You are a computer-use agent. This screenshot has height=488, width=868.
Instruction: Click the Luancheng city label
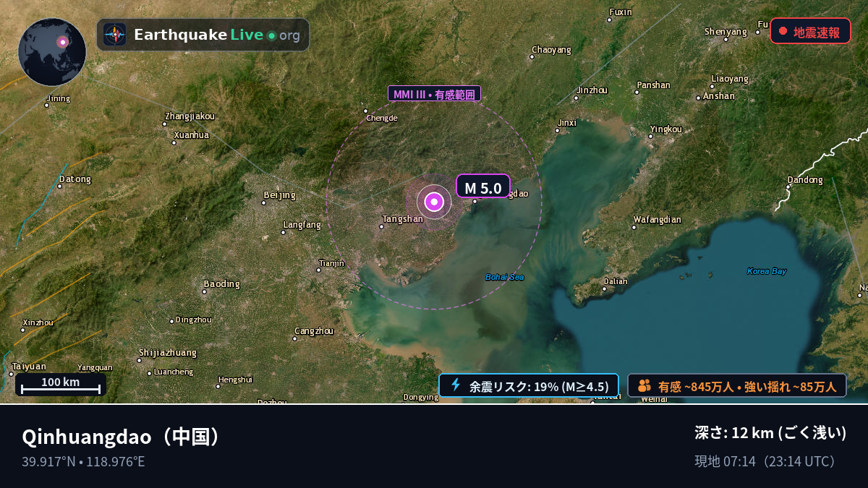click(x=174, y=372)
